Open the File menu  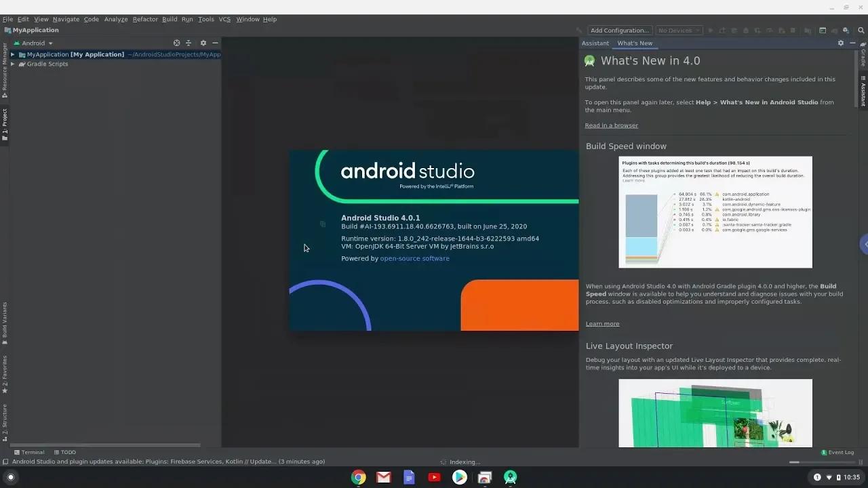(7, 19)
